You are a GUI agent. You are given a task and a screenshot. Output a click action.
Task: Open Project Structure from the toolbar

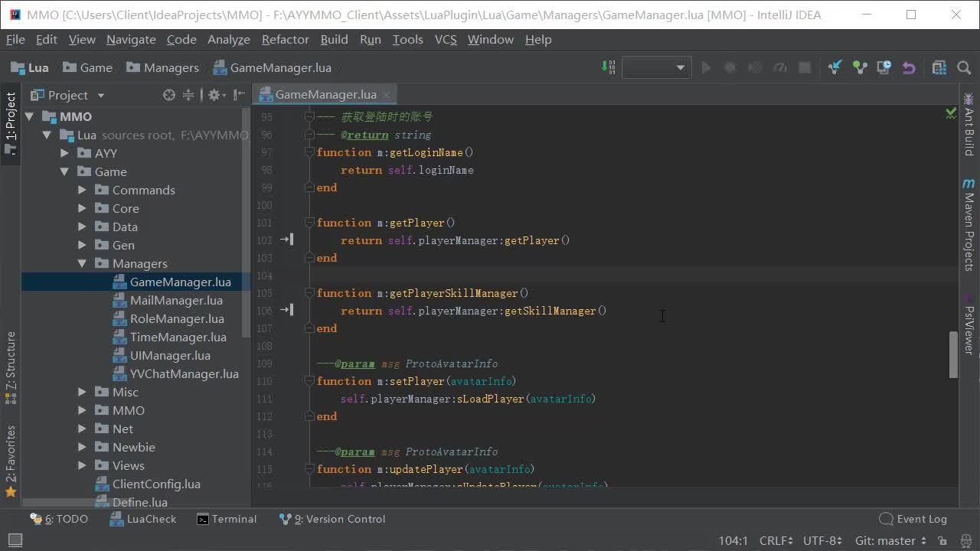pos(939,68)
